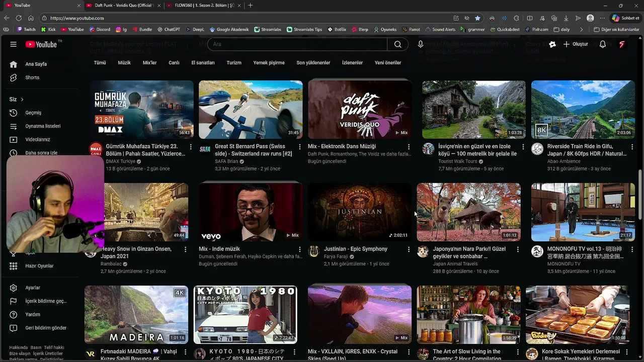Open Abao Ambience channel avatar
The image size is (644, 362).
(537, 149)
